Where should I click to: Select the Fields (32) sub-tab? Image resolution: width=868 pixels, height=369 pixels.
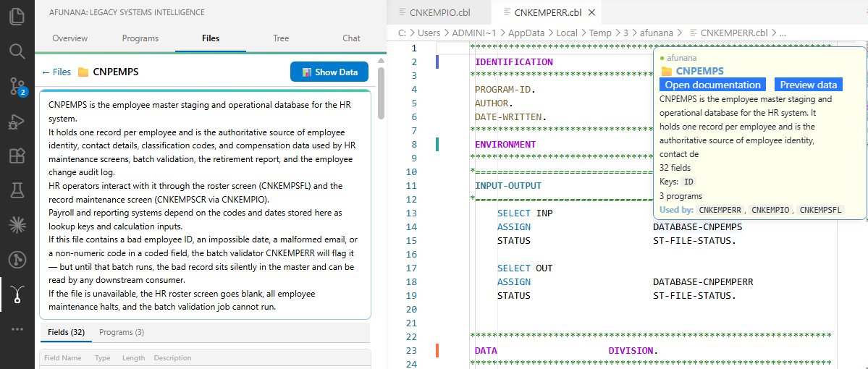click(x=66, y=333)
